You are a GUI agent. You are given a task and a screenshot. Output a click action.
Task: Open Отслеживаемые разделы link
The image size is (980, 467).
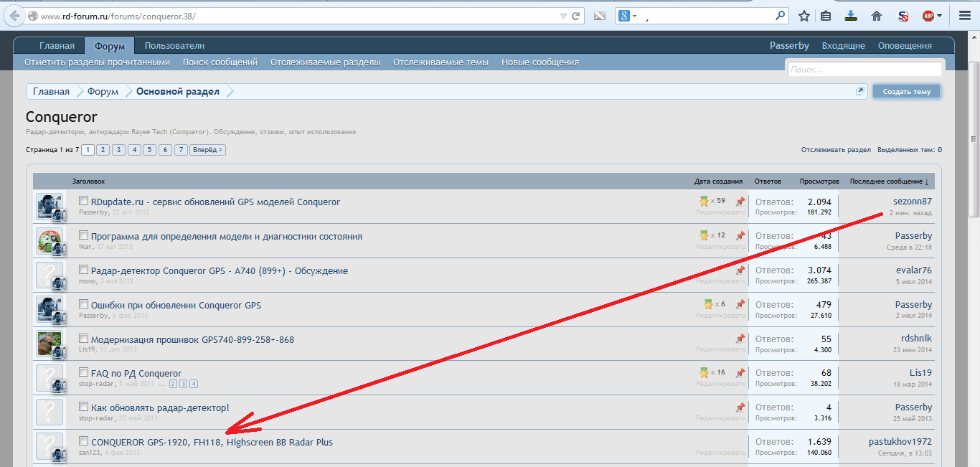point(325,62)
